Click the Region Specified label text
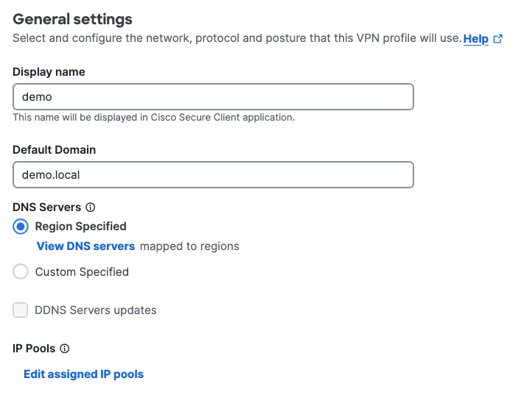The width and height of the screenshot is (521, 395). pyautogui.click(x=81, y=226)
